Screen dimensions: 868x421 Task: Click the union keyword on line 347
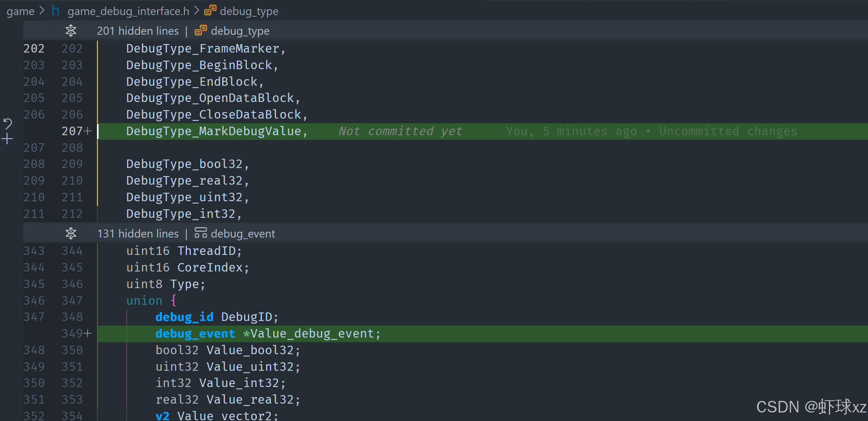tap(144, 300)
